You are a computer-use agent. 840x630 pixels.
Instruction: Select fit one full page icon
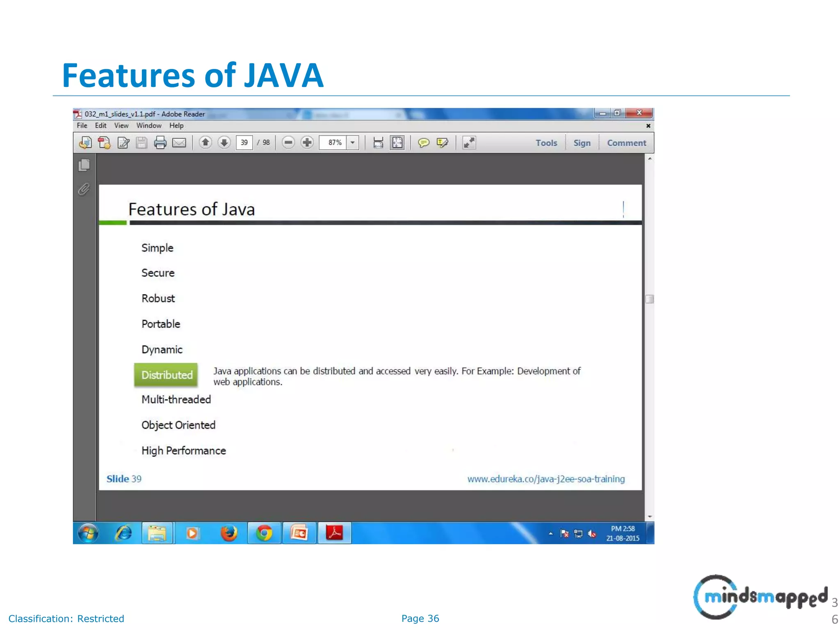tap(397, 143)
